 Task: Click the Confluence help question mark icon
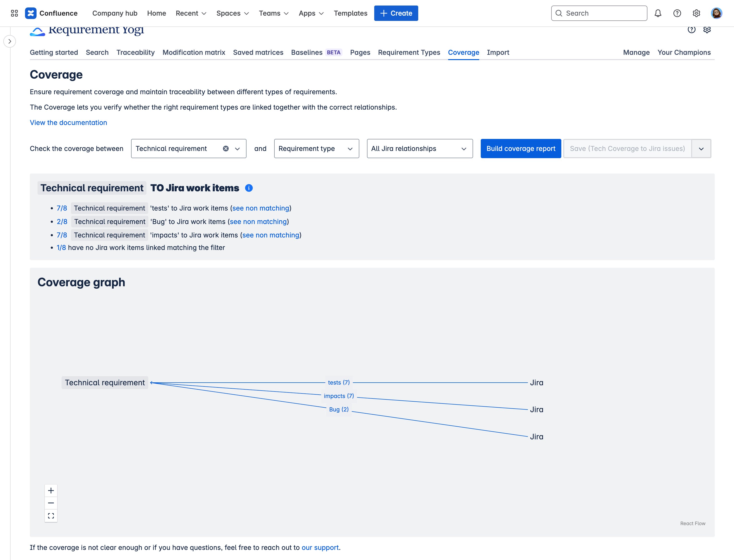[677, 13]
